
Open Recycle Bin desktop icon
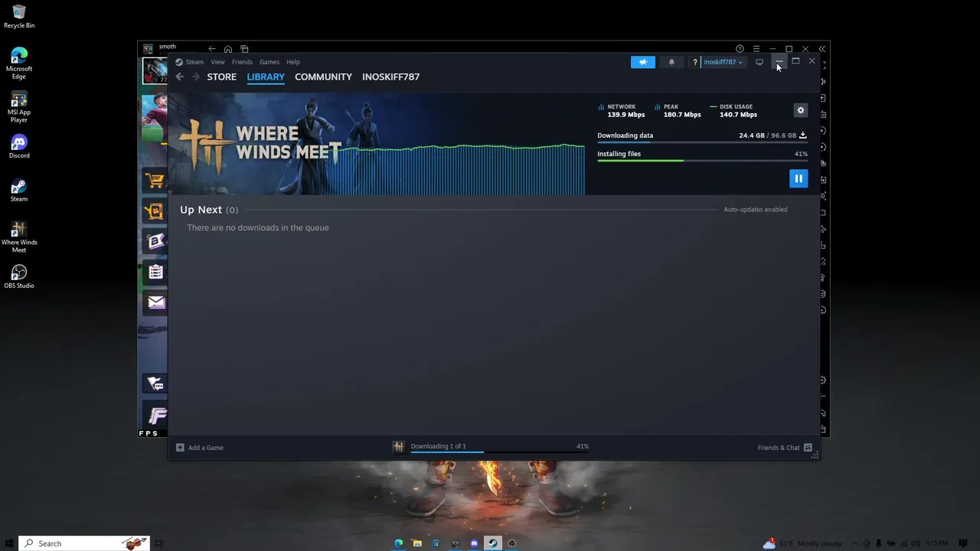pyautogui.click(x=19, y=16)
